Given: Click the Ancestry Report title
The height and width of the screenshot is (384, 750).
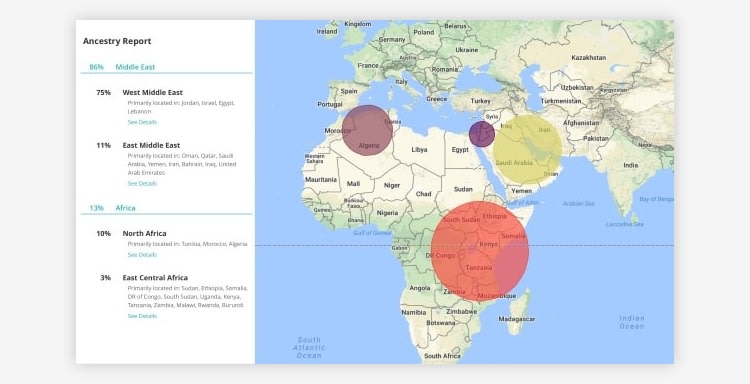Looking at the screenshot, I should coord(117,41).
